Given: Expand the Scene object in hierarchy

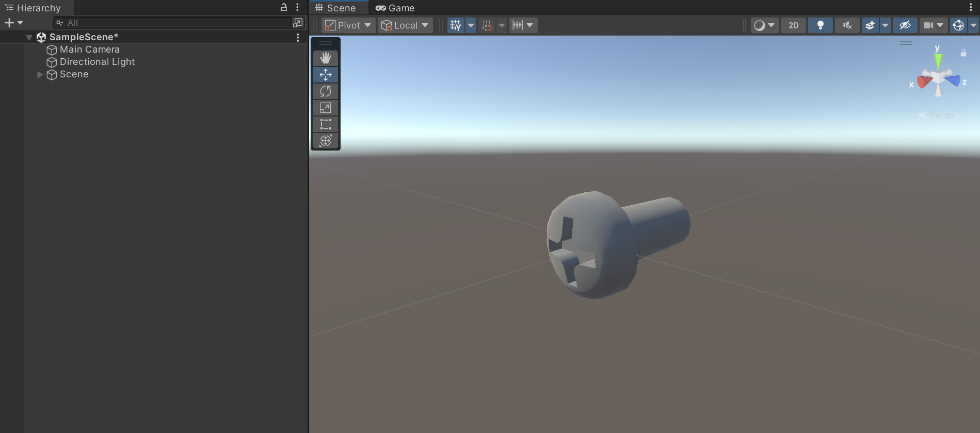Looking at the screenshot, I should [x=40, y=75].
